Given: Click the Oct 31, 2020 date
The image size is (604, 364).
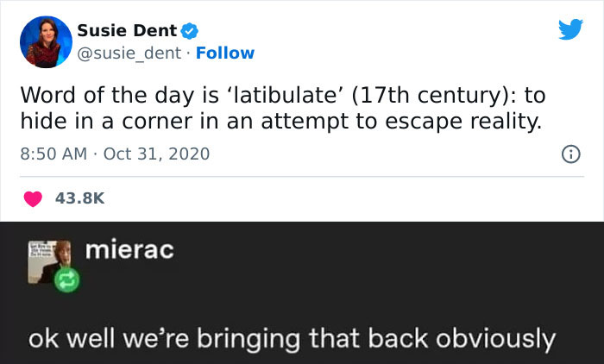Looking at the screenshot, I should [x=156, y=155].
